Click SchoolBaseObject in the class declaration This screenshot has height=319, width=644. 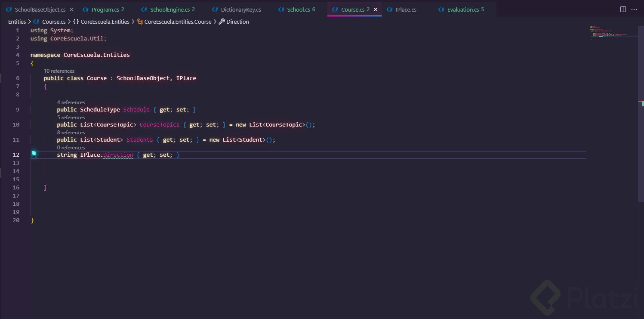[x=143, y=78]
